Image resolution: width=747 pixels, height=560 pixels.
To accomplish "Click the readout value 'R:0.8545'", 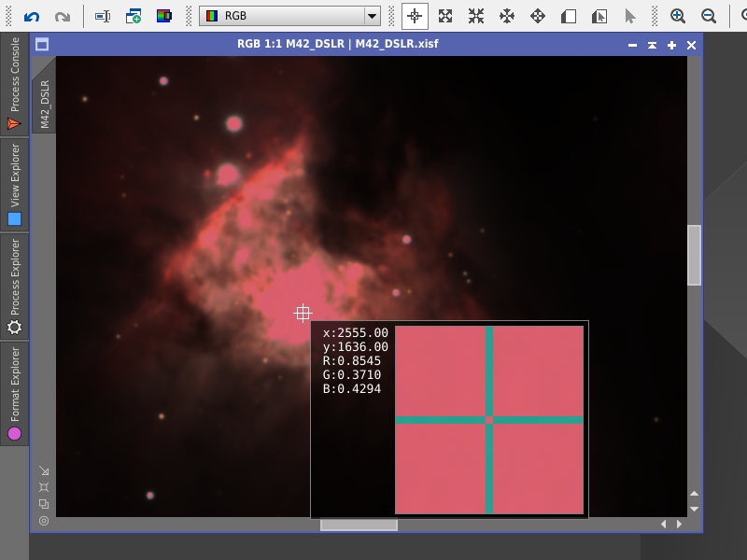I will pos(352,361).
